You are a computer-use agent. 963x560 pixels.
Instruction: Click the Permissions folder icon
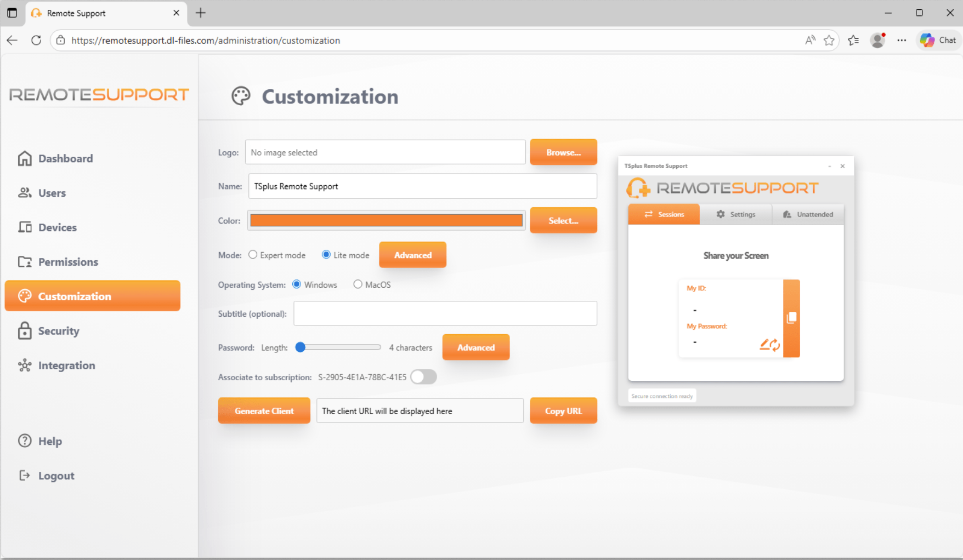tap(25, 261)
